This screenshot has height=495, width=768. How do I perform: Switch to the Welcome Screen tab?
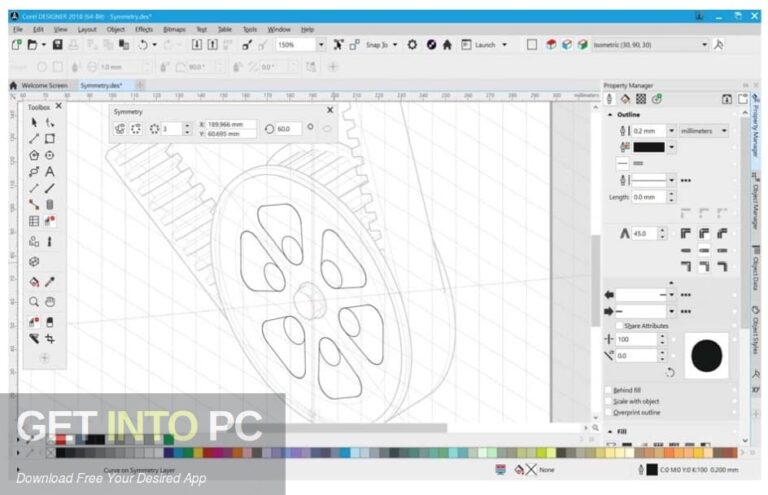44,85
